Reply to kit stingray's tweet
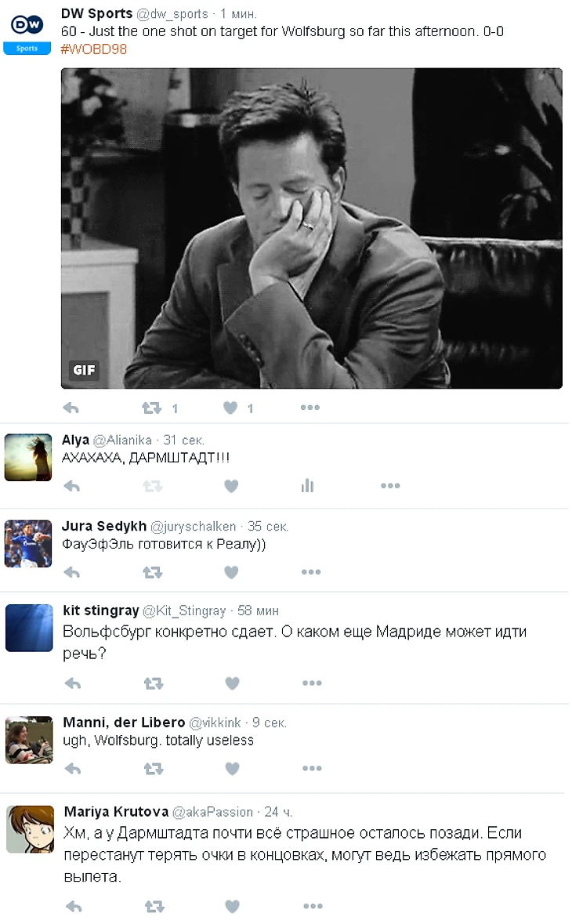 tap(73, 683)
